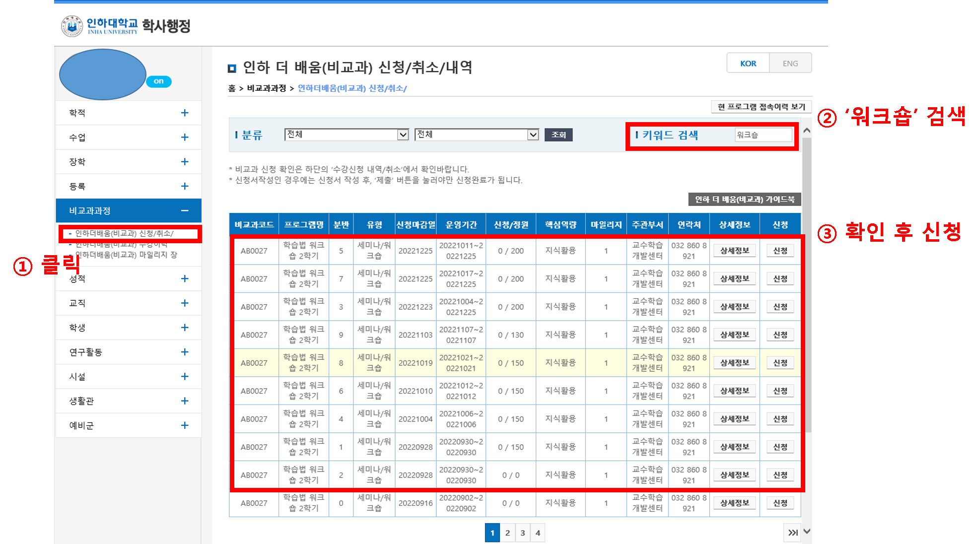Go to page 1 of results
980x544 pixels.
point(492,533)
